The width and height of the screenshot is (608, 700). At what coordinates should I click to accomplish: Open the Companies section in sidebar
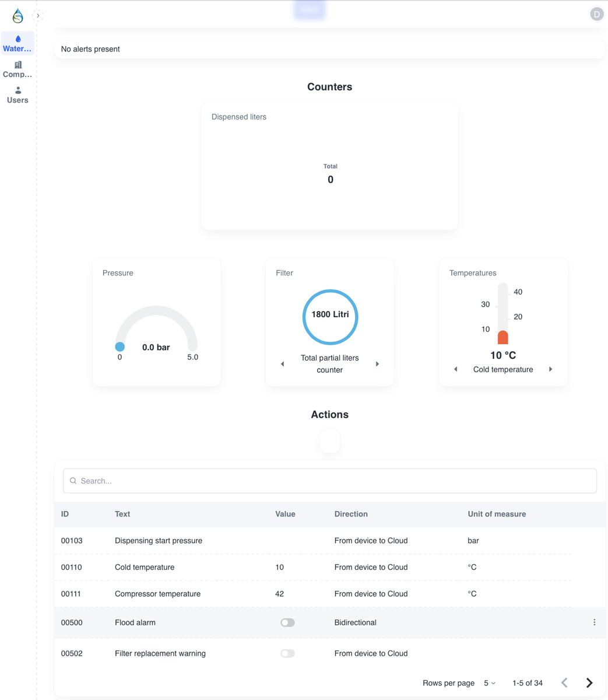17,69
